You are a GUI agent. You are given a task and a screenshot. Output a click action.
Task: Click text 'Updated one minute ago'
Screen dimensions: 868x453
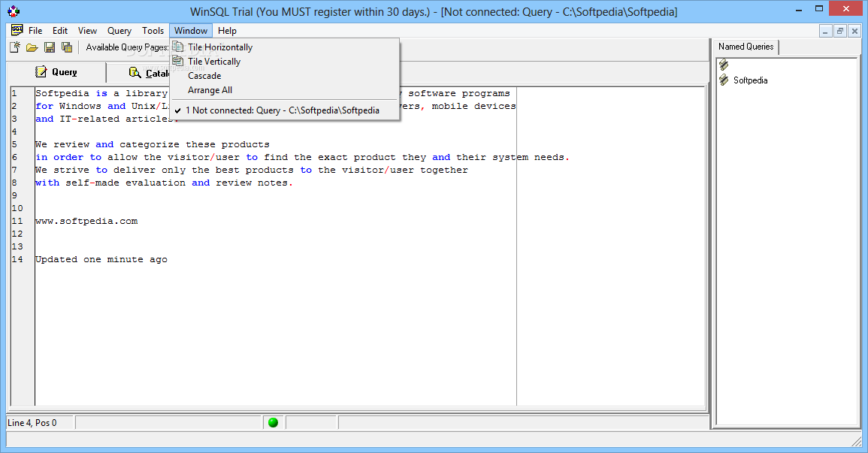pyautogui.click(x=101, y=259)
